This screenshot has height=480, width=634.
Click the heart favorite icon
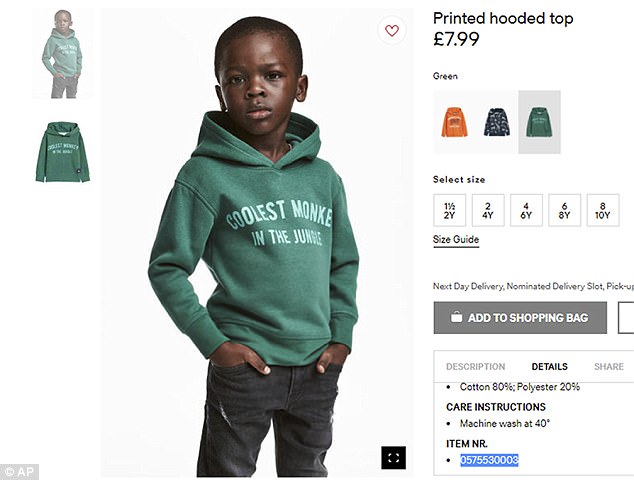(391, 31)
